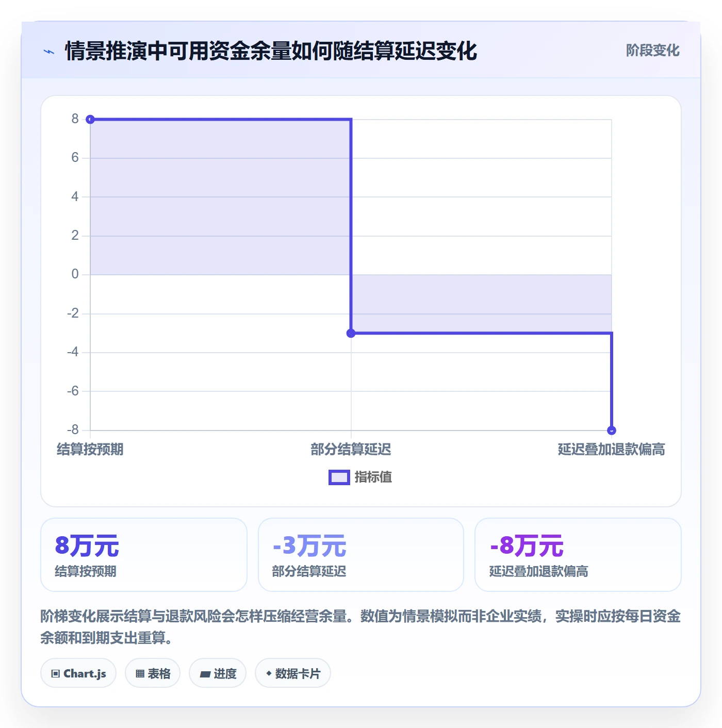The height and width of the screenshot is (728, 722).
Task: Click the x-axis label 部分结算延迟
Action: [x=351, y=449]
